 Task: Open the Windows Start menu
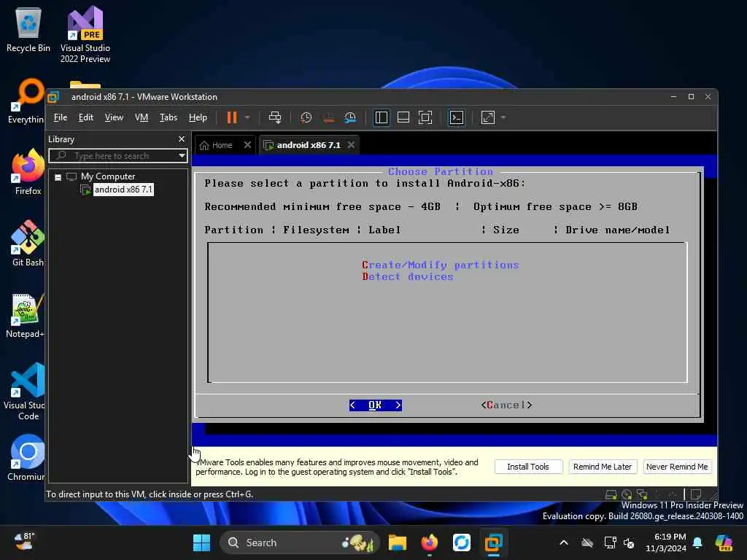point(201,542)
